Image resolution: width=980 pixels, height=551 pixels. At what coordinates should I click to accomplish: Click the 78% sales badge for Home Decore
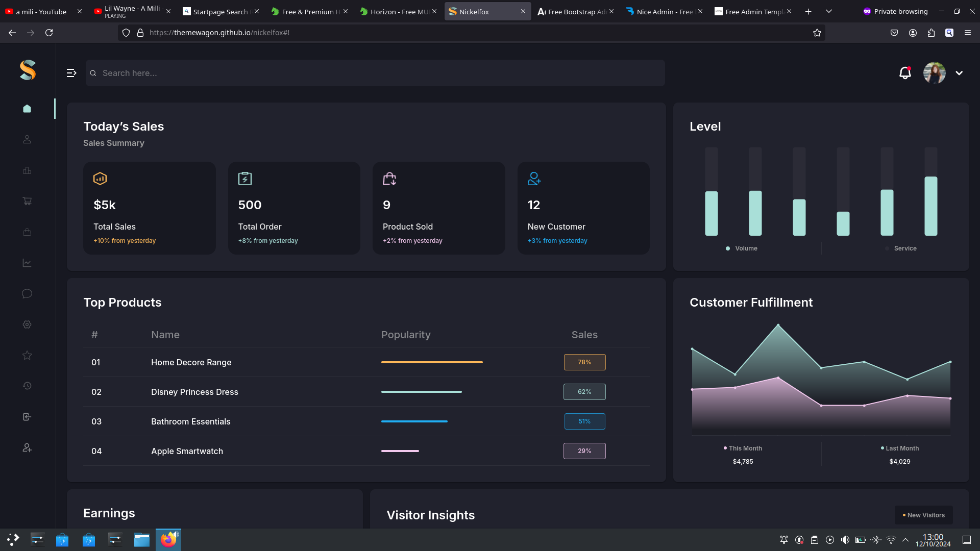[584, 362]
